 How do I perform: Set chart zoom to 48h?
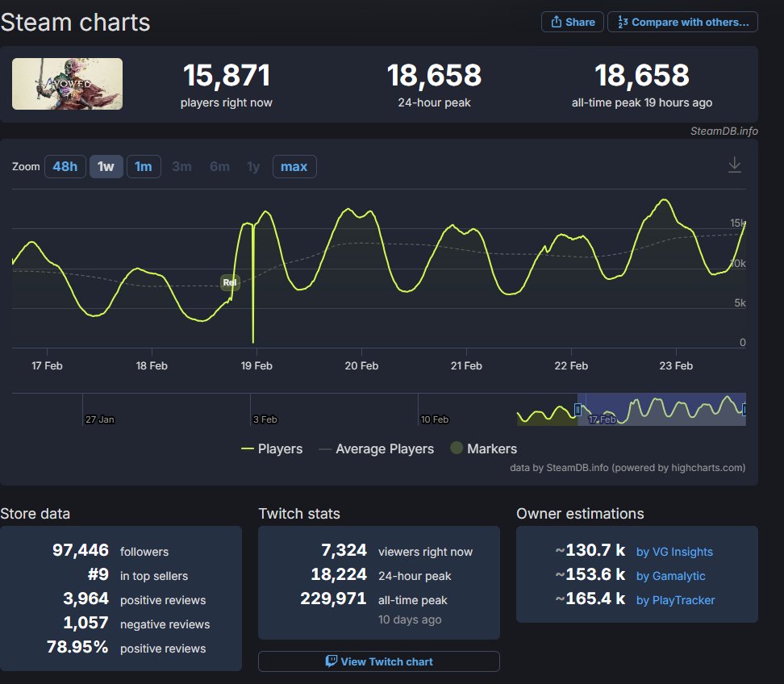click(x=65, y=166)
